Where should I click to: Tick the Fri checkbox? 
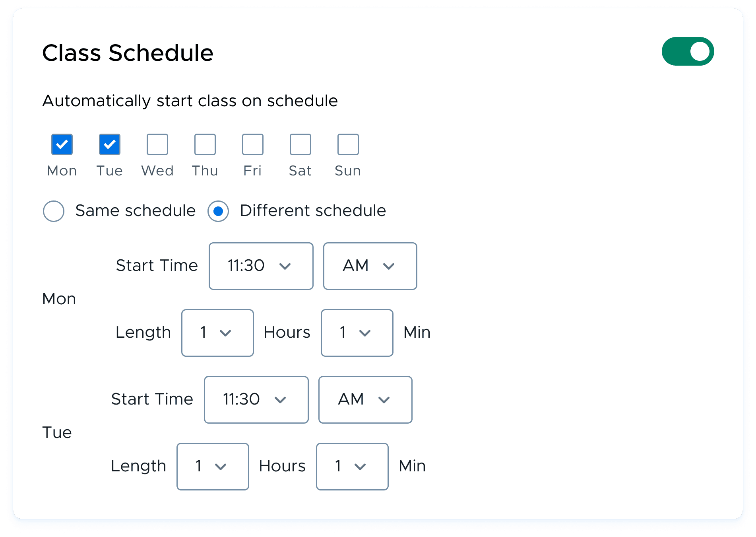tap(253, 144)
